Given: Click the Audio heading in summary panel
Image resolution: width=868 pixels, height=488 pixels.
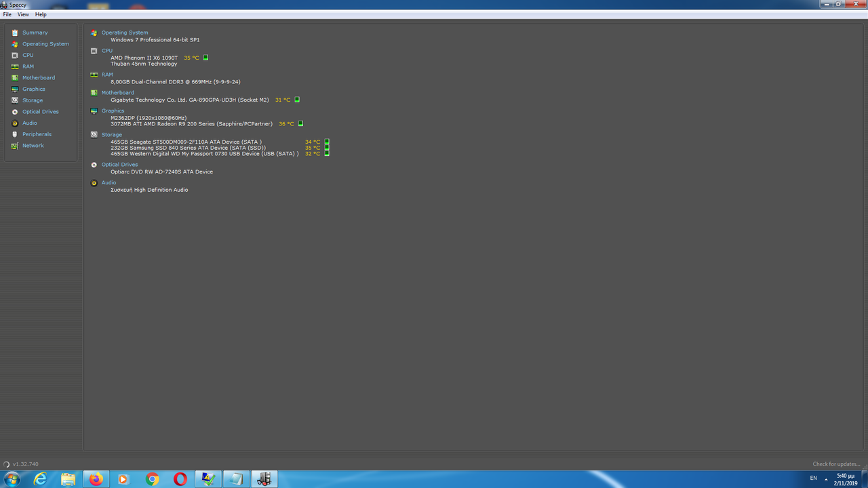Looking at the screenshot, I should click(x=109, y=182).
